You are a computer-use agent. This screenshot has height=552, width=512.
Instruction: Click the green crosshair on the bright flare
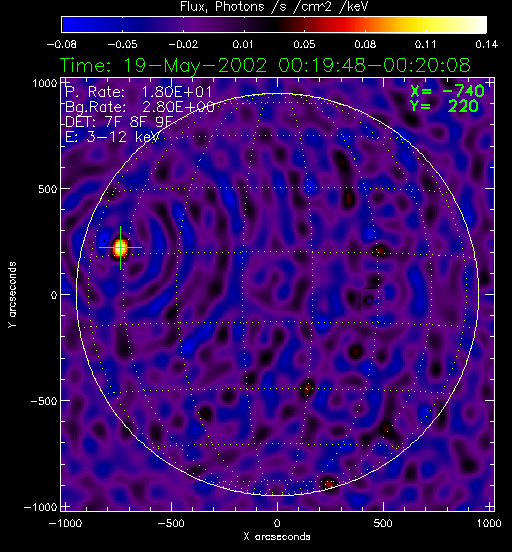pos(120,248)
